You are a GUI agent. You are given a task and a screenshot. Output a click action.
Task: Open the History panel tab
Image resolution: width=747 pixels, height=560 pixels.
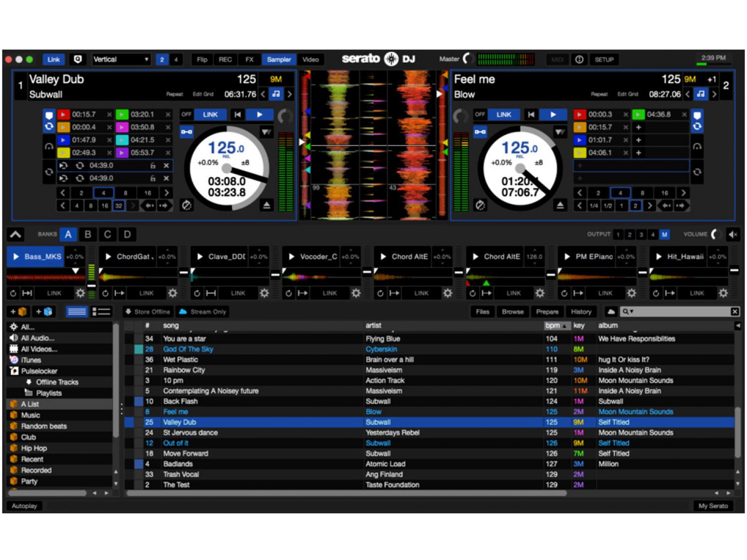pos(581,312)
